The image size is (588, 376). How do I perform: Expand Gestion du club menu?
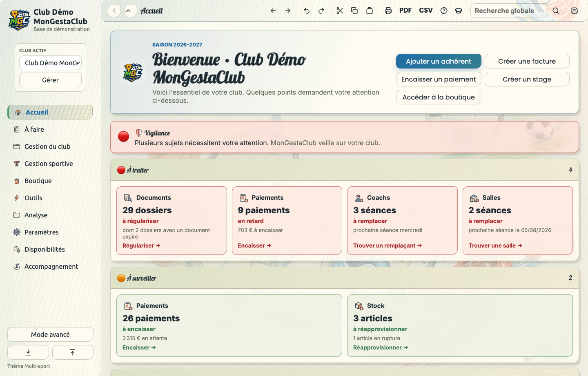(50, 146)
